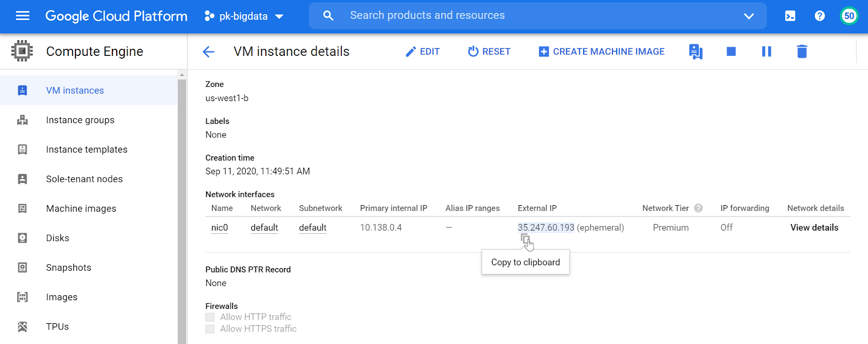Click the internal IP 10.138.0.4
This screenshot has width=868, height=344.
coord(381,228)
